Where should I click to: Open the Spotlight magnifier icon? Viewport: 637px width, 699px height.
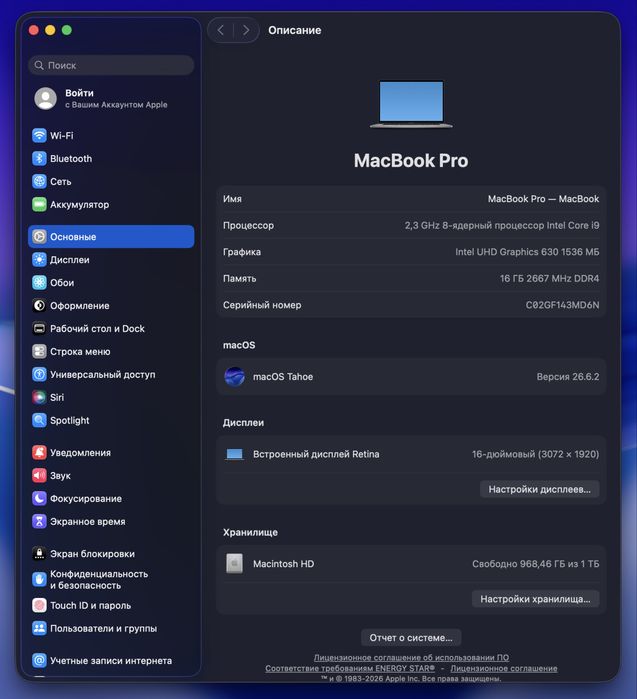39,420
